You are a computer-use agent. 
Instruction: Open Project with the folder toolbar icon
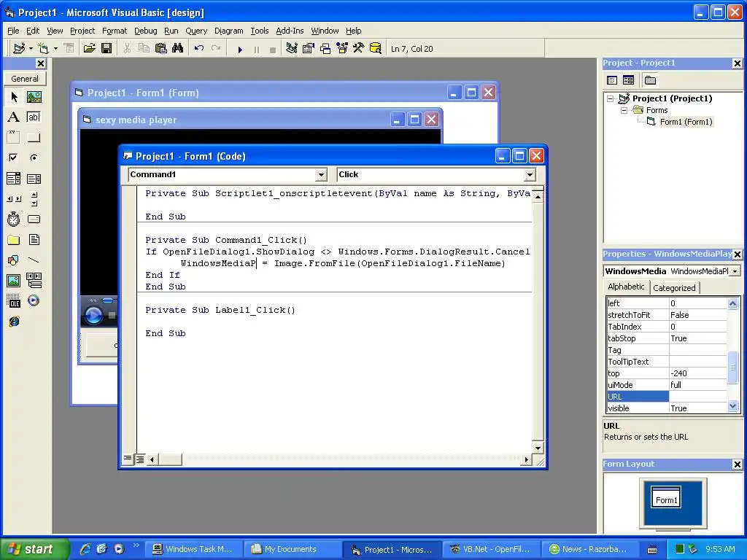89,49
